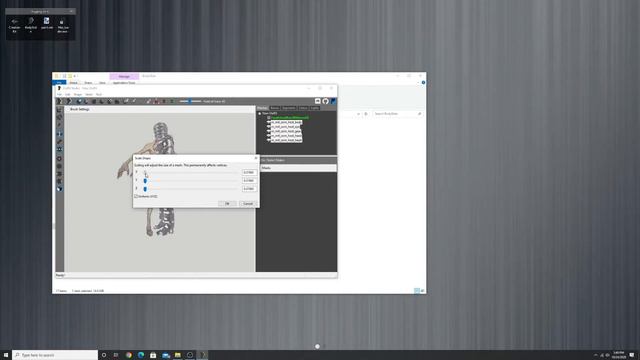Click the taskbar clock

point(619,355)
